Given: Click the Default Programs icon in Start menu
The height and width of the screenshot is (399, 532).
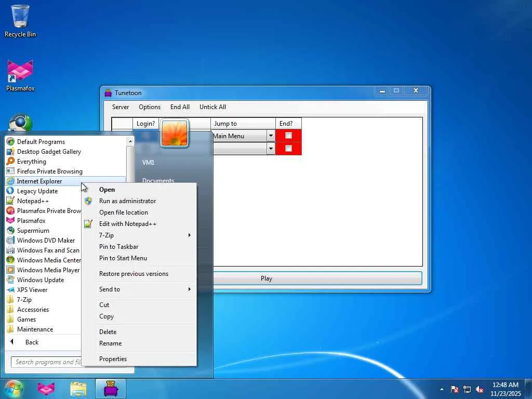Looking at the screenshot, I should pos(10,141).
